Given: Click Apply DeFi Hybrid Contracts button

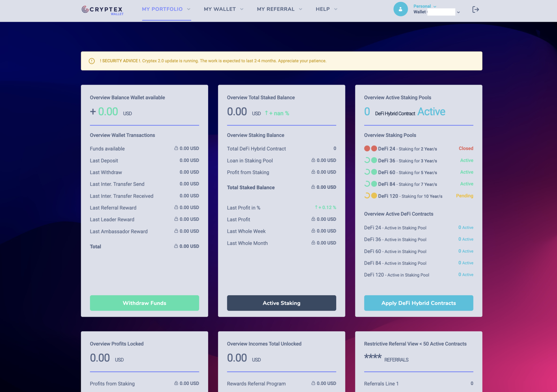Looking at the screenshot, I should point(418,303).
